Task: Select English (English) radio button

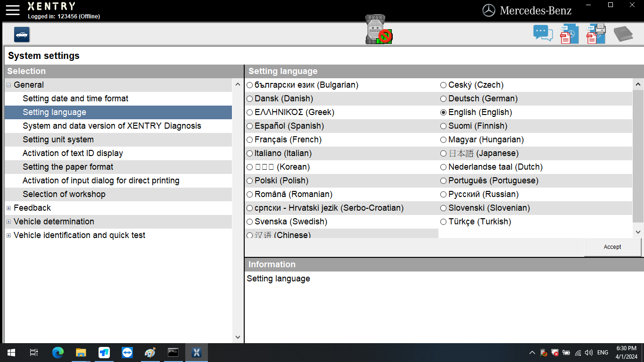Action: 443,113
